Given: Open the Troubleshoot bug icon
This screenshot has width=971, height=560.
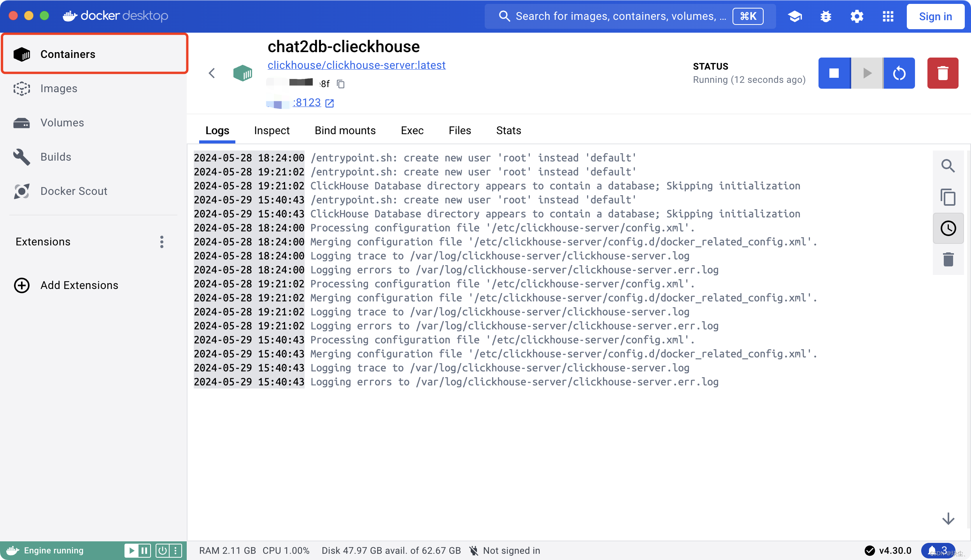Looking at the screenshot, I should 826,16.
